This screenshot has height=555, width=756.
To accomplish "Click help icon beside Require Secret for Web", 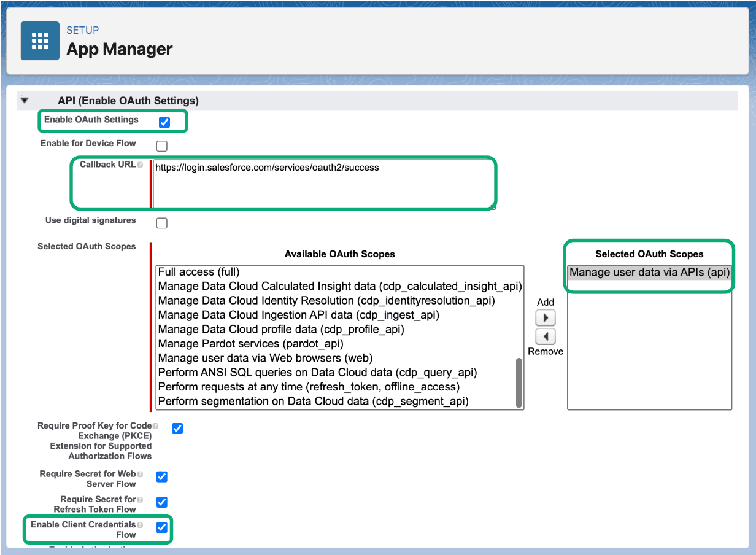I will (x=141, y=475).
